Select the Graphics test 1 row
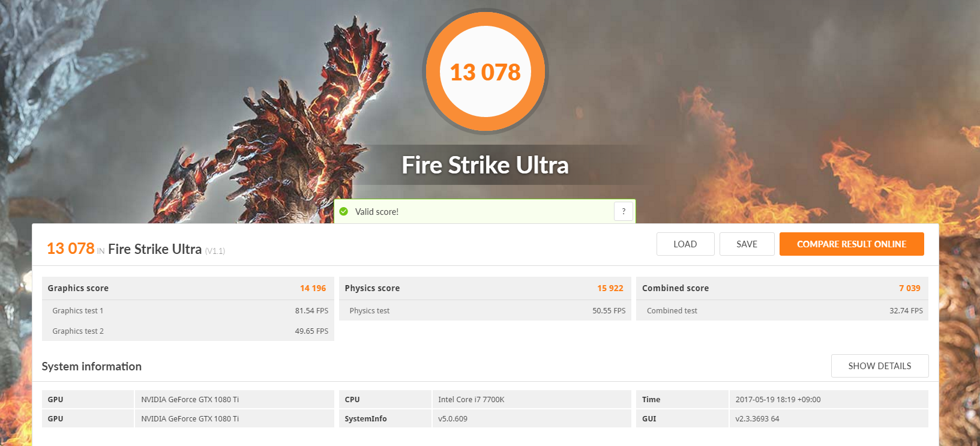 188,311
